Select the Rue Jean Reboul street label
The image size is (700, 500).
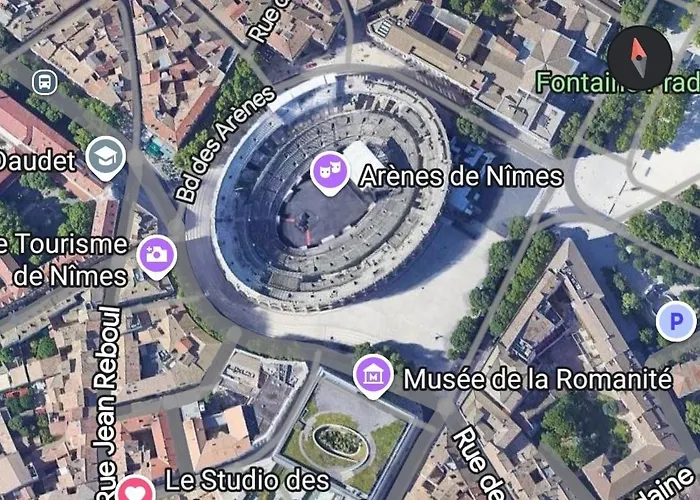click(x=106, y=402)
